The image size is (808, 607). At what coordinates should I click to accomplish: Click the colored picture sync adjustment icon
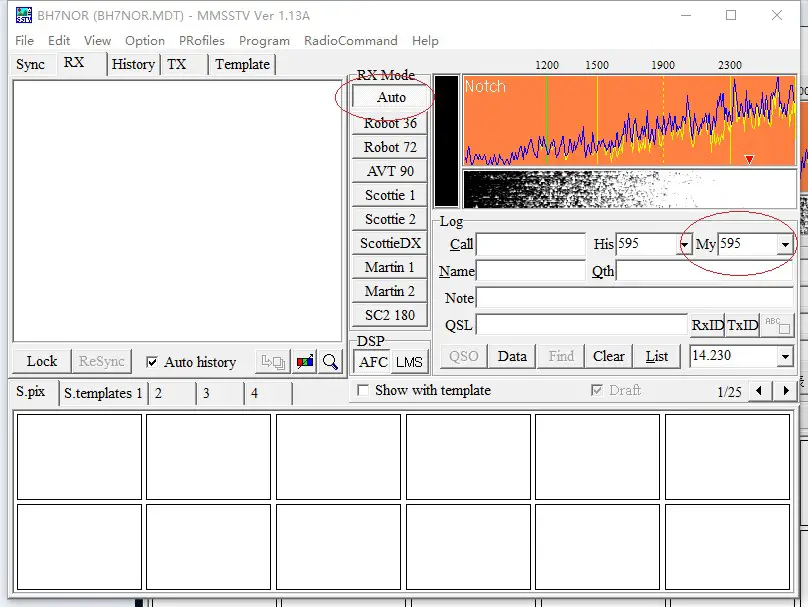(304, 361)
